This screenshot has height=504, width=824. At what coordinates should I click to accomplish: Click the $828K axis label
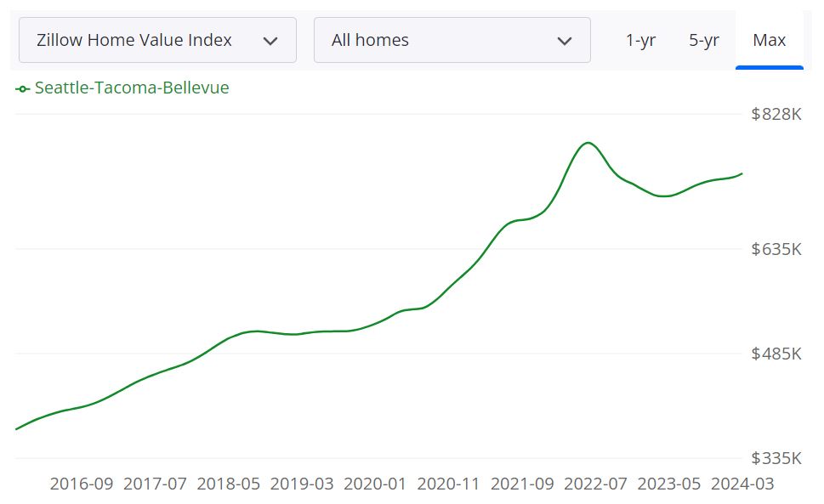[776, 114]
